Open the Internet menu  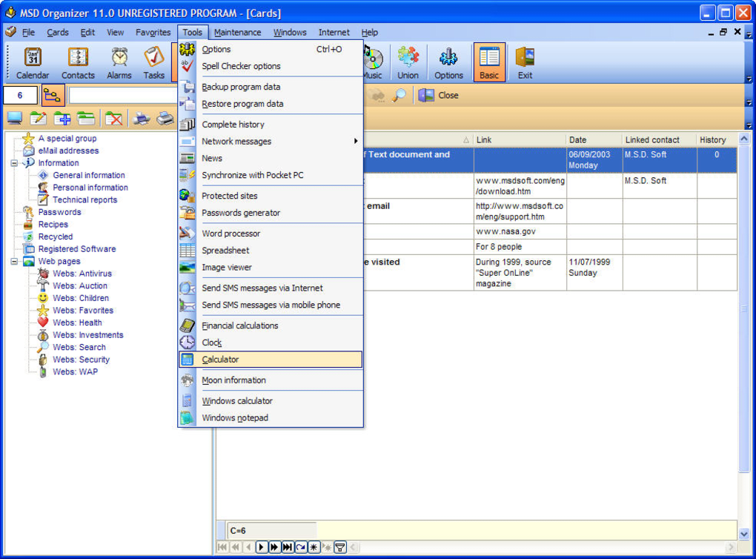(x=334, y=32)
